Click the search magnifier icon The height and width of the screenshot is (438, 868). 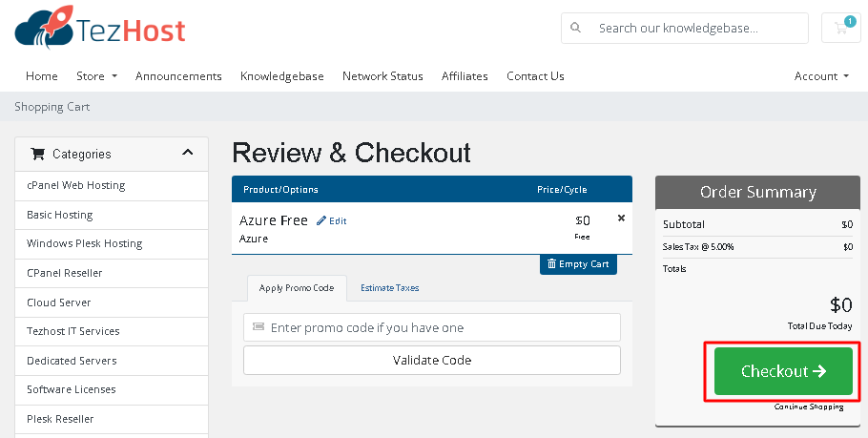coord(575,28)
